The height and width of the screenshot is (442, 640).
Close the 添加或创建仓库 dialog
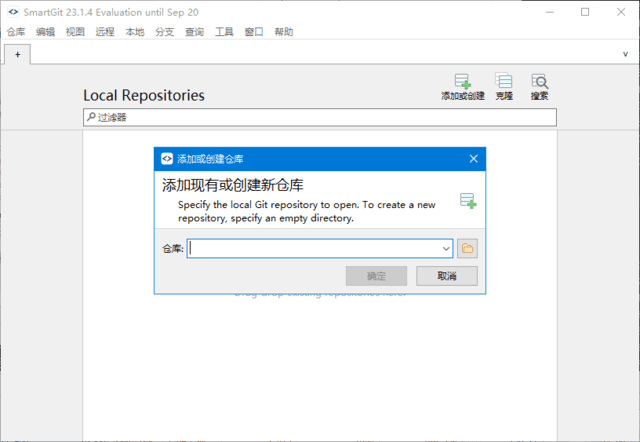tap(473, 159)
